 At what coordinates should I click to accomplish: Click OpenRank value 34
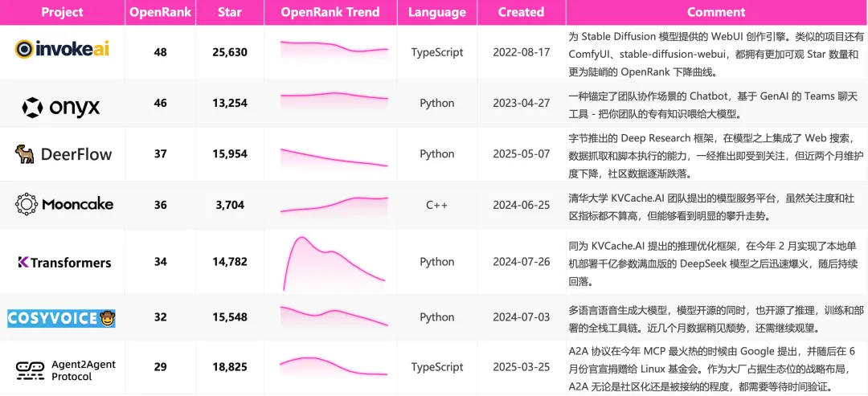tap(161, 262)
